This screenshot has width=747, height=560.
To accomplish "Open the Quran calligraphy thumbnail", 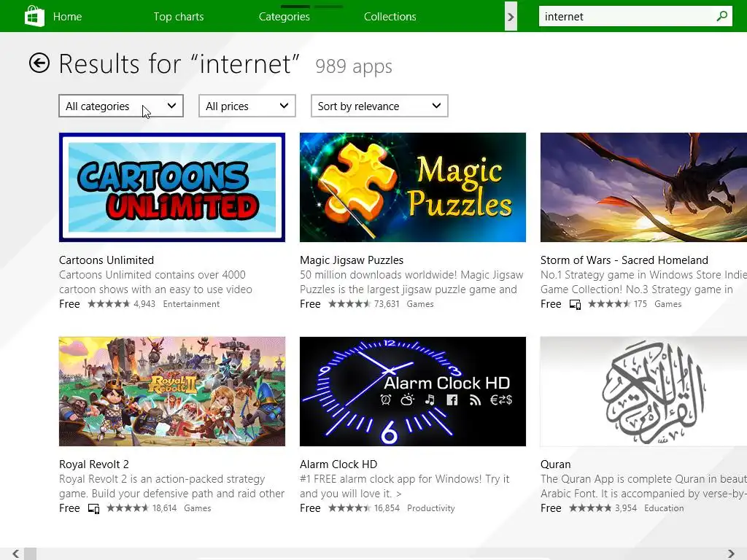I will [x=643, y=392].
